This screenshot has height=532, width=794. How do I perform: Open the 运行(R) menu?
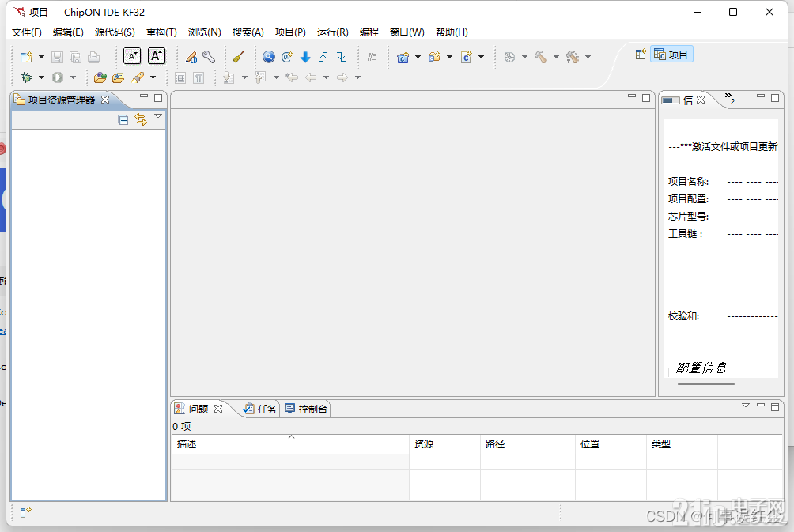point(333,32)
